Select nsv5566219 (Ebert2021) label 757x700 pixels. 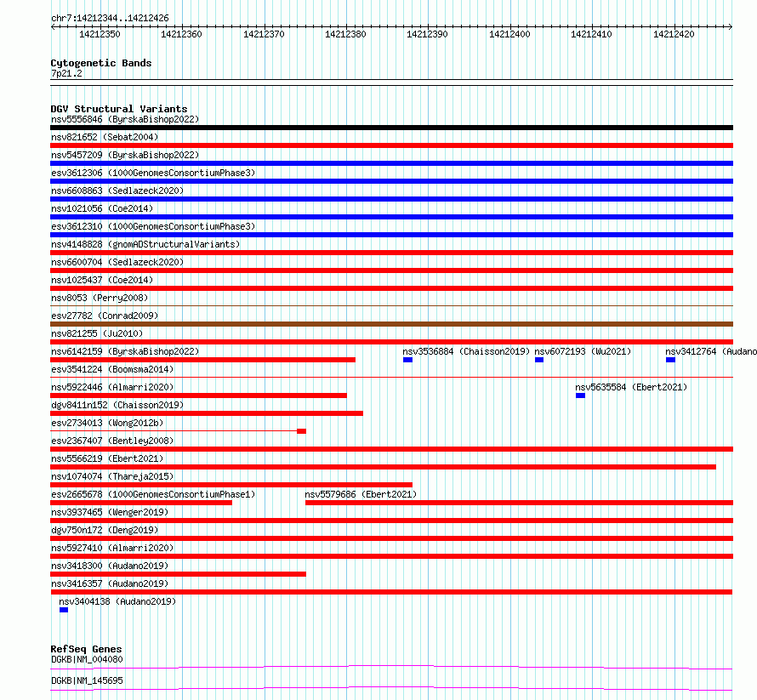[x=107, y=458]
